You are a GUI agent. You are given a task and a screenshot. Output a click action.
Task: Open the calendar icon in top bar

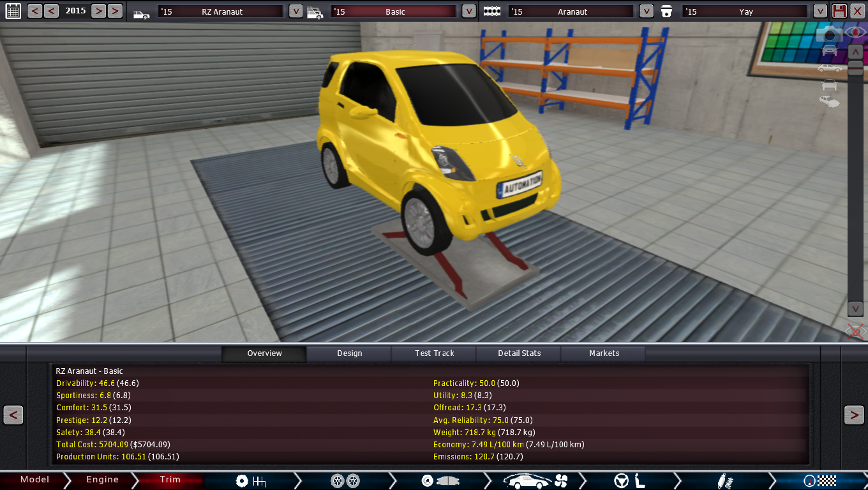(13, 11)
